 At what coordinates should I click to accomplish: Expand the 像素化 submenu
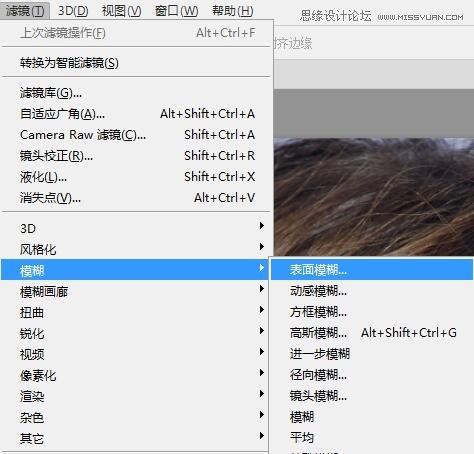pos(135,376)
